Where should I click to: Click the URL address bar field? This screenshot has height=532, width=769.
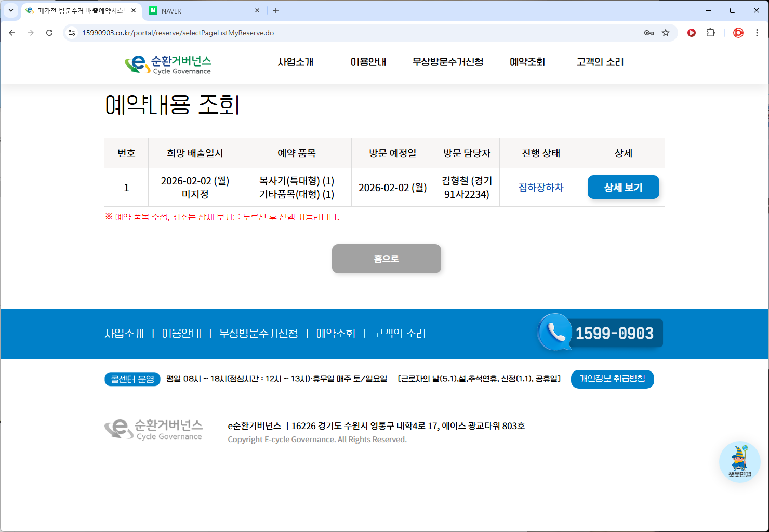pos(353,33)
